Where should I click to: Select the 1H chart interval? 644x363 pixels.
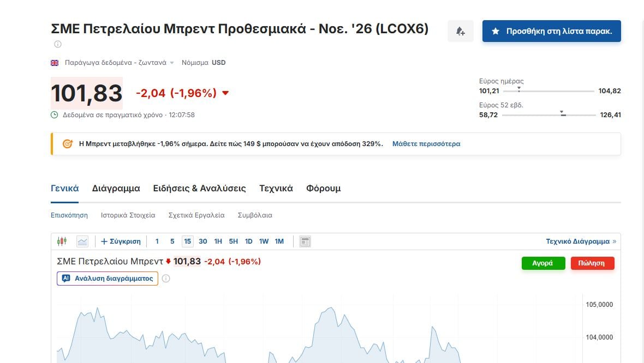point(218,241)
